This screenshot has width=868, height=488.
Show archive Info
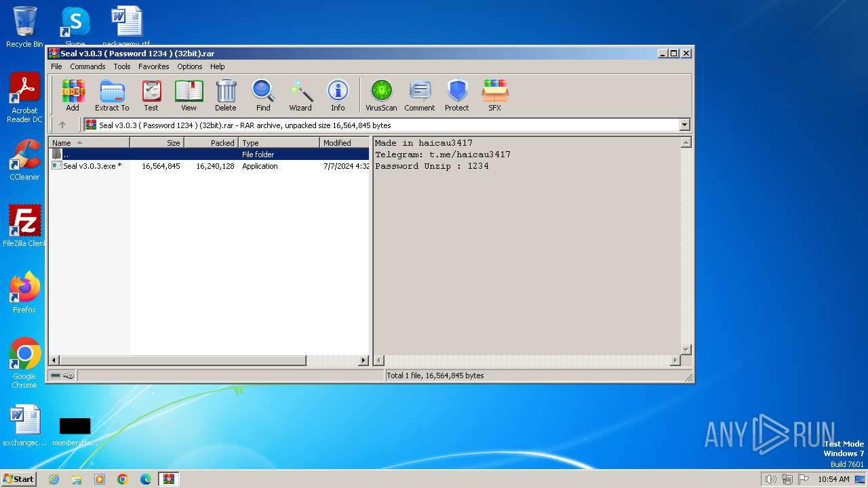(x=338, y=96)
